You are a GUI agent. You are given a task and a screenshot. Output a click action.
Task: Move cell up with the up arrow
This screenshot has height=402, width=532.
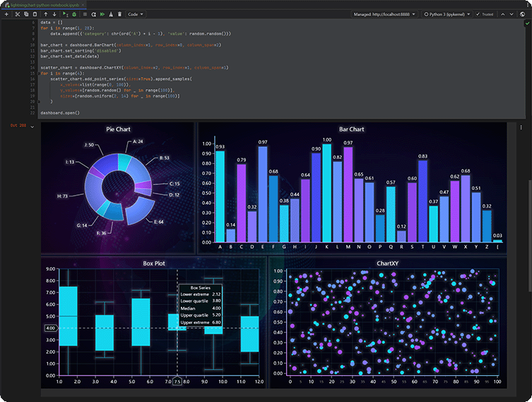[x=45, y=14]
